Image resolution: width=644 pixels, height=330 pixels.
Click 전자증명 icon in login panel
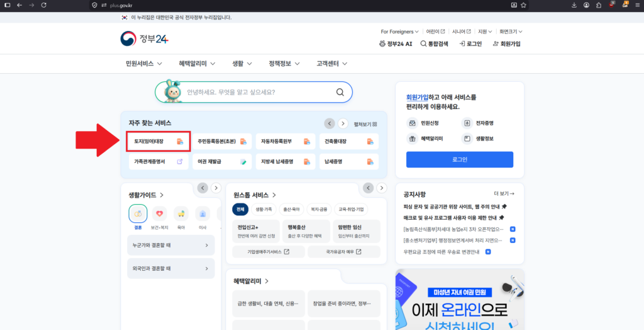click(x=467, y=123)
